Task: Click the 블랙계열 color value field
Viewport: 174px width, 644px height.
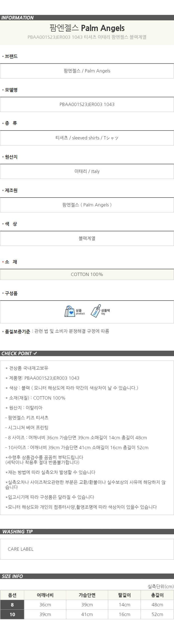Action: point(87,238)
